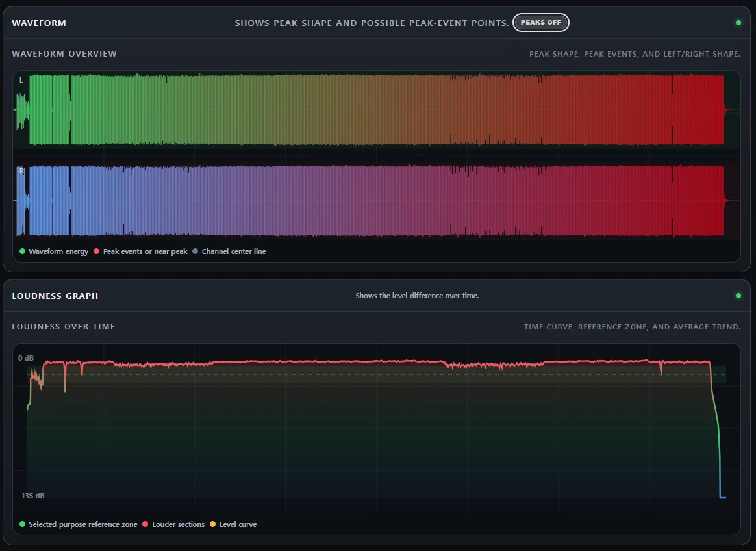Click the WAVEFORM OVERVIEW heading
Viewport: 756px width, 551px height.
(64, 53)
